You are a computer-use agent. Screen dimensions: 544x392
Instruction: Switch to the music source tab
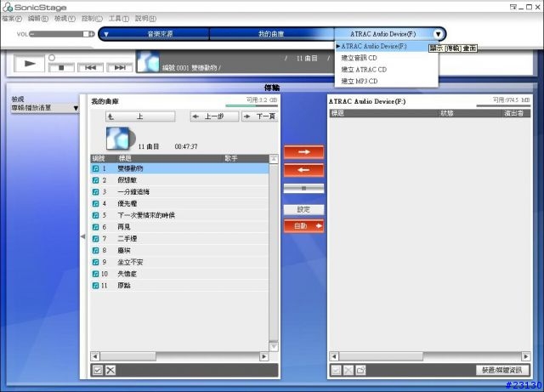(161, 34)
